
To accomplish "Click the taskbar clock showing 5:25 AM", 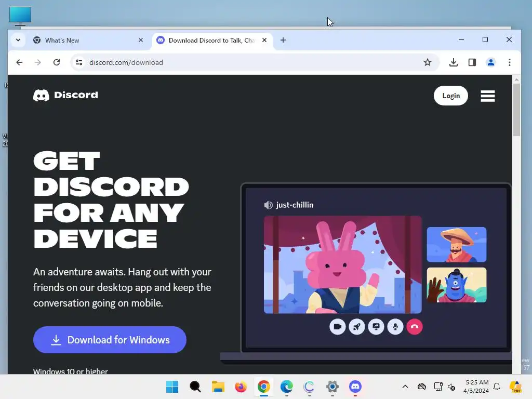I will [476, 387].
